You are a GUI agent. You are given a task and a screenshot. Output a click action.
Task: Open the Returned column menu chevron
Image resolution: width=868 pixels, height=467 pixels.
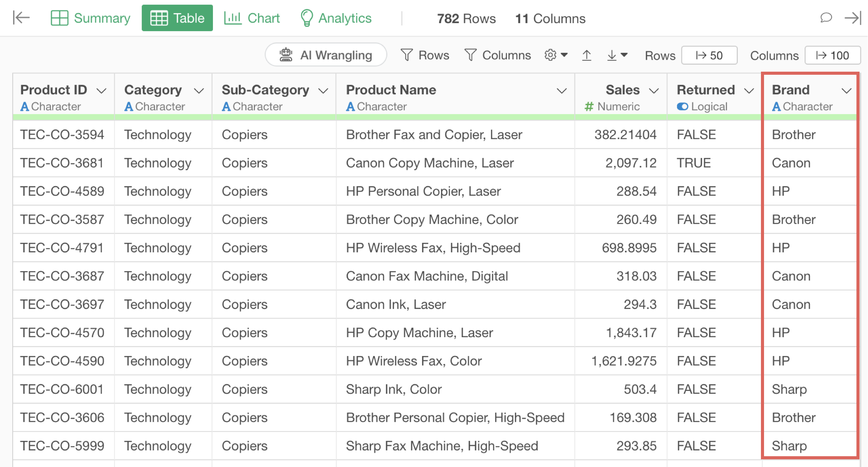tap(749, 91)
